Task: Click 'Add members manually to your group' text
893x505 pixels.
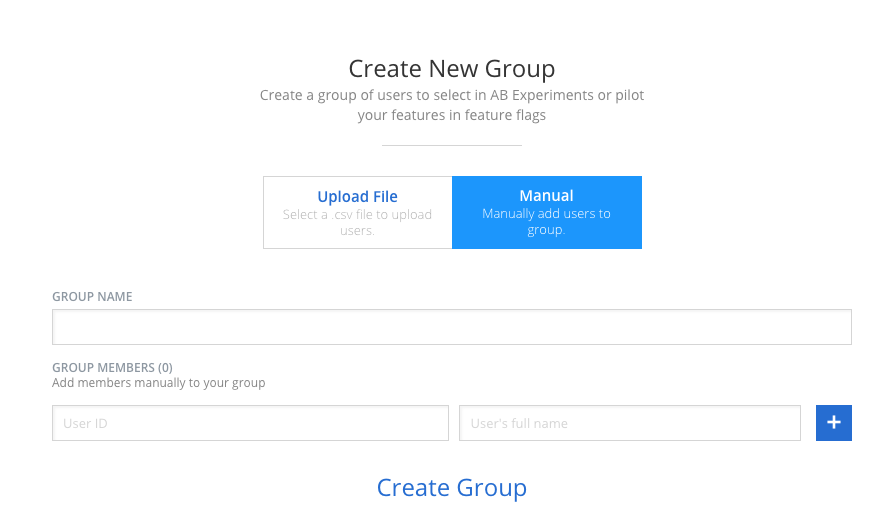Action: [159, 383]
